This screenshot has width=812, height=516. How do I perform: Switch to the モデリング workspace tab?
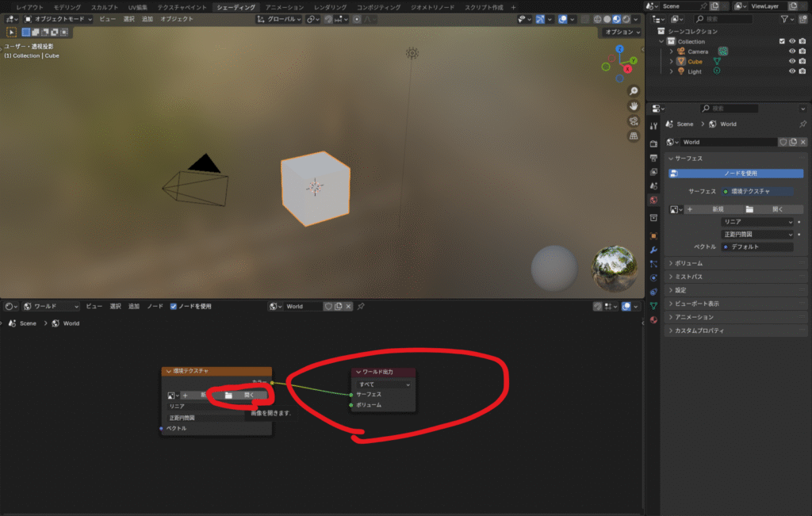pyautogui.click(x=67, y=7)
